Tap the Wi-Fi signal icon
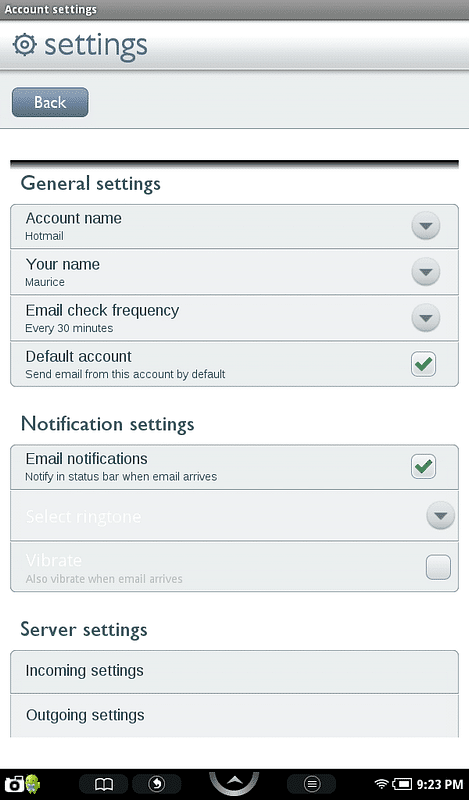 click(x=381, y=784)
